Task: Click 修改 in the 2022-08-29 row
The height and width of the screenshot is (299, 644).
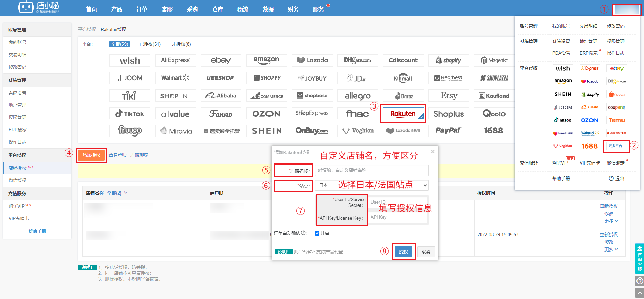Action: pyautogui.click(x=609, y=242)
